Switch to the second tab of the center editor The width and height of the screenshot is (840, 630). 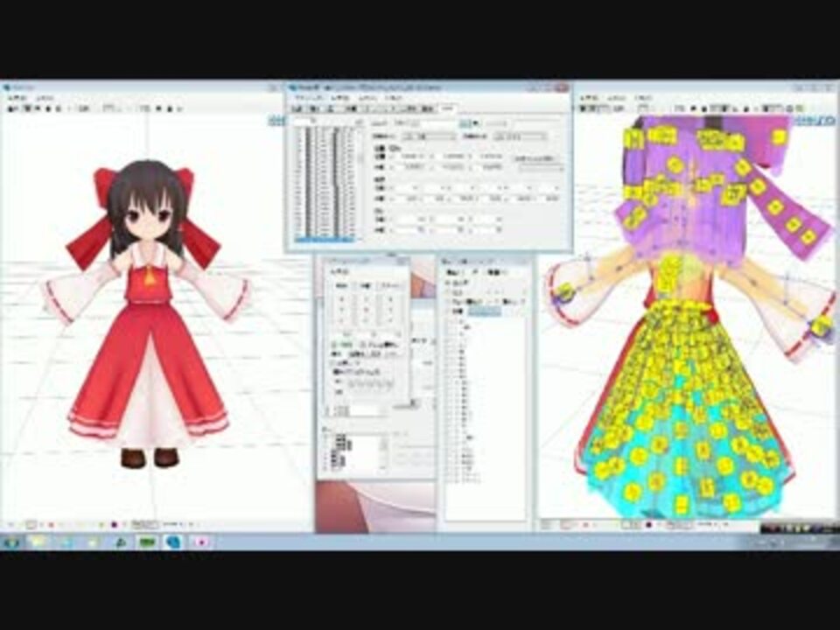pos(314,108)
